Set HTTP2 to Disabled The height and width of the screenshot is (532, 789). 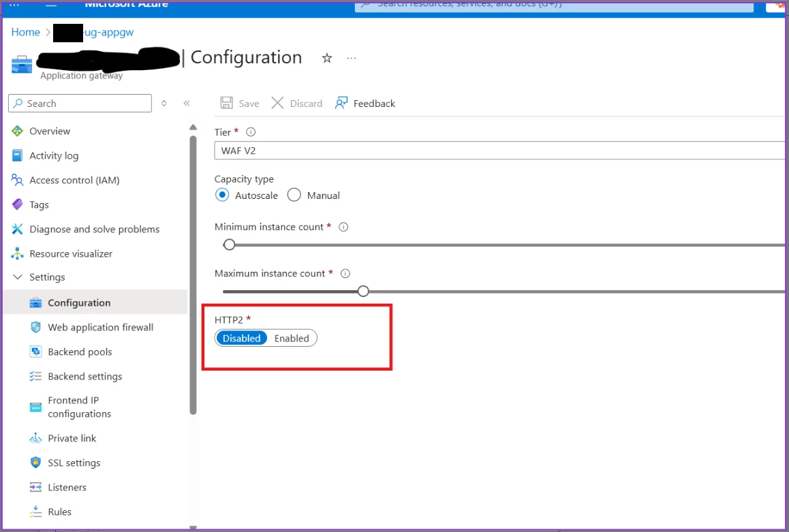coord(241,339)
